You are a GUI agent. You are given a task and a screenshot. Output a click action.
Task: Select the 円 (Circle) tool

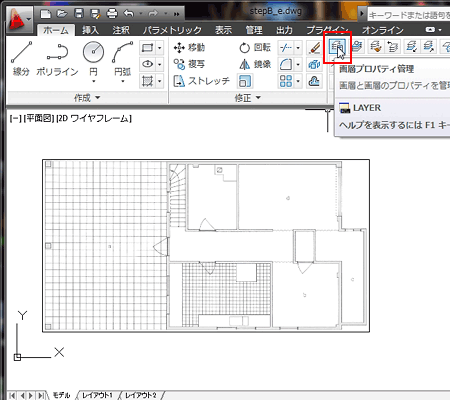coord(94,59)
